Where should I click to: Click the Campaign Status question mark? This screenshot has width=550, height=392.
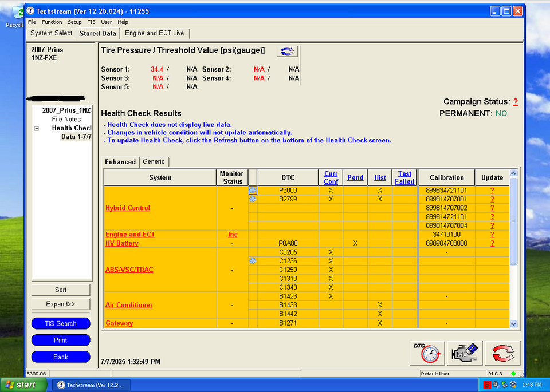(x=515, y=102)
